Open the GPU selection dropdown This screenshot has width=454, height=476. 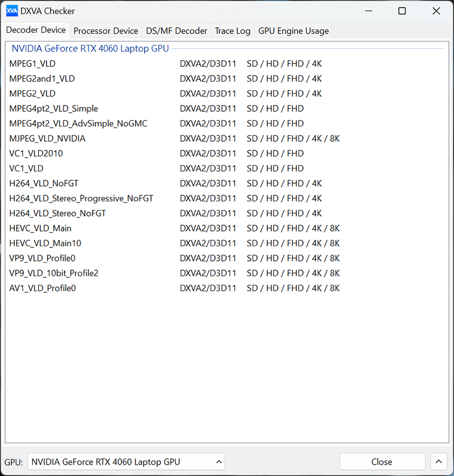click(x=126, y=462)
